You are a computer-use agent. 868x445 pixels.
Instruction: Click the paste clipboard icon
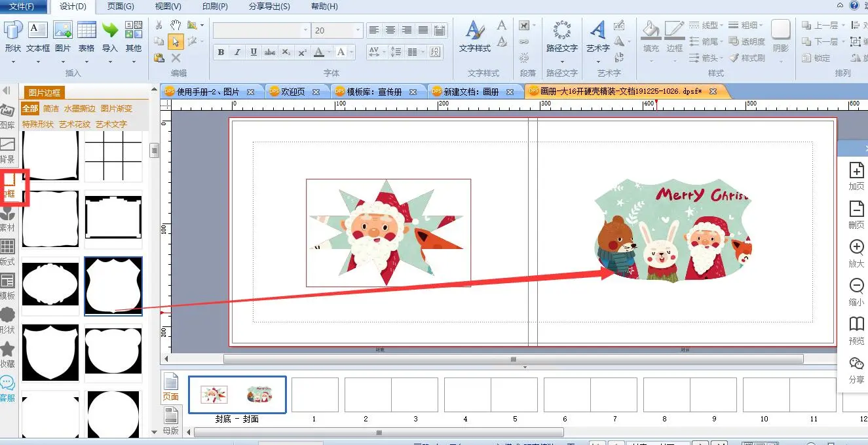159,58
